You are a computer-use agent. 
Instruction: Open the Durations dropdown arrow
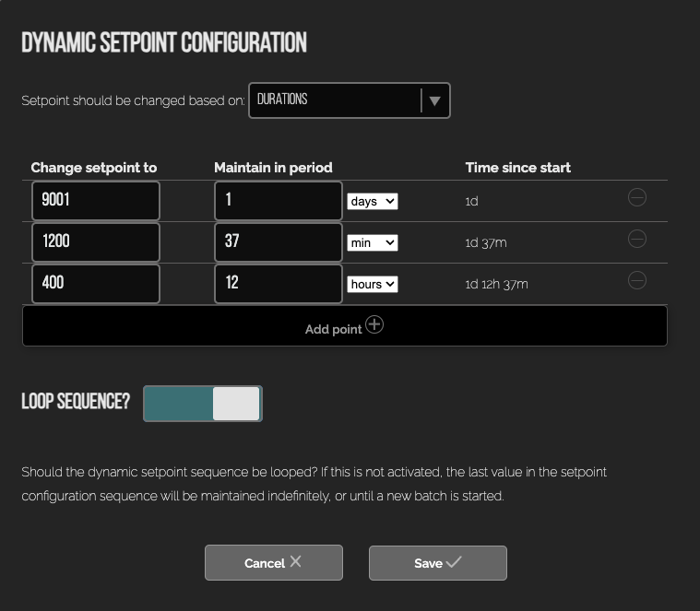point(434,100)
